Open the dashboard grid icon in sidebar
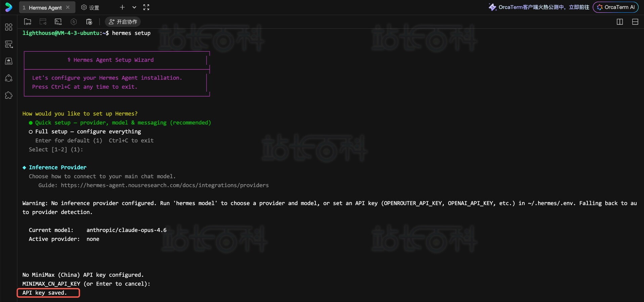The height and width of the screenshot is (302, 644). pyautogui.click(x=9, y=27)
